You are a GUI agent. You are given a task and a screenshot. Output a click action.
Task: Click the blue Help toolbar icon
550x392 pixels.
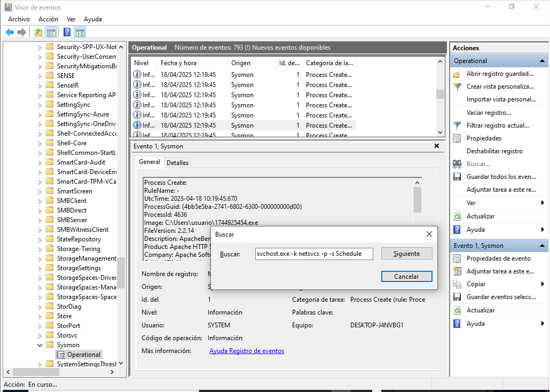(67, 33)
